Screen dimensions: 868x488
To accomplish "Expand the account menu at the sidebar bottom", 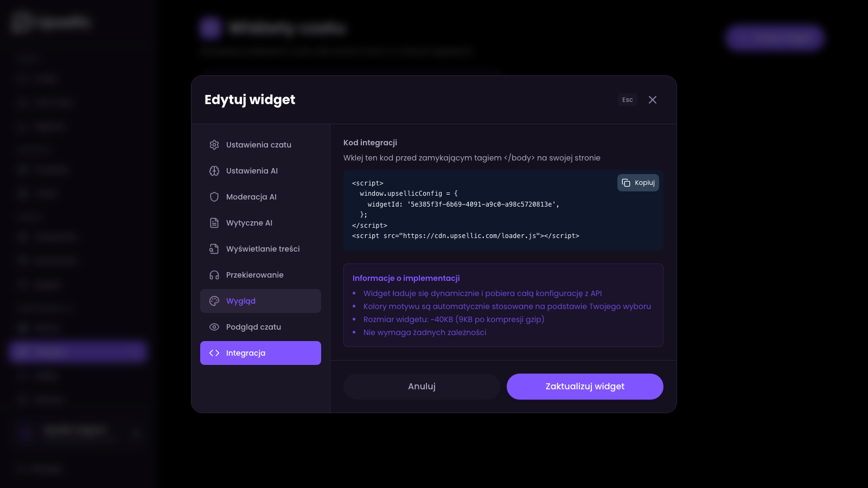I will tap(136, 433).
